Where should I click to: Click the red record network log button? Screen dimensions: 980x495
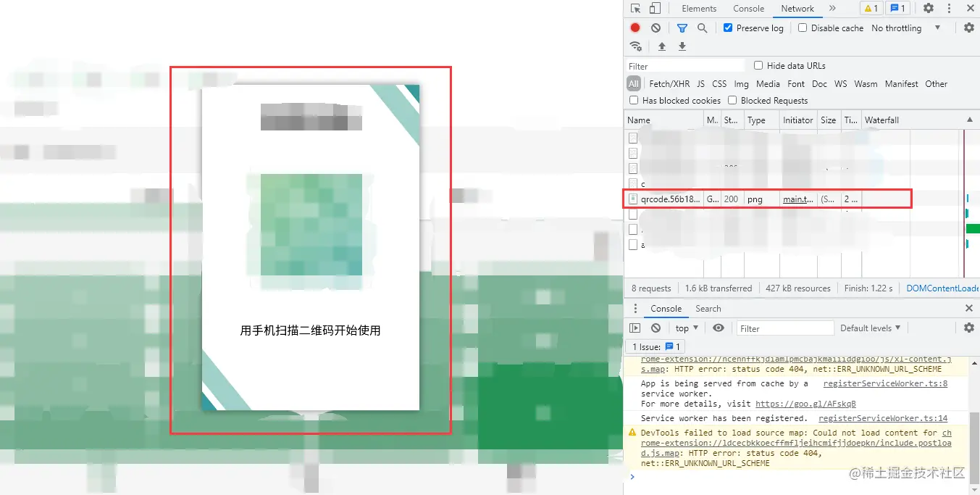pos(635,28)
